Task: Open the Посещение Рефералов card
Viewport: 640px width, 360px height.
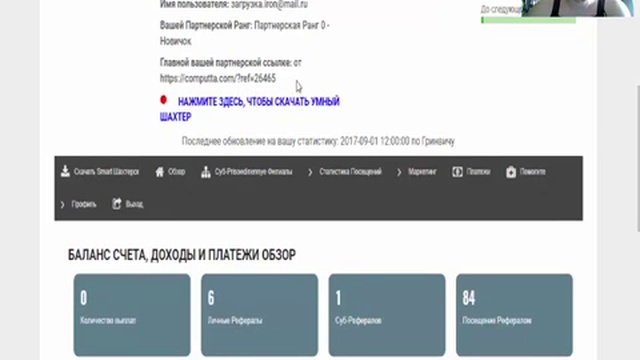Action: 514,315
